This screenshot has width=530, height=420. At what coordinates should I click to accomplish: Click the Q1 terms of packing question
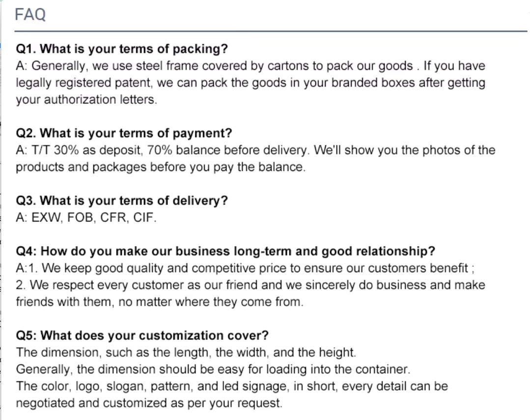[x=122, y=49]
